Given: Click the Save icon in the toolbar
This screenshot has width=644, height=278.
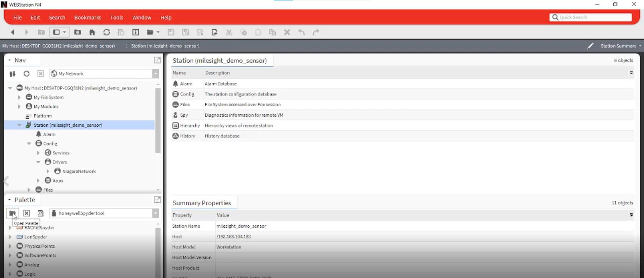Looking at the screenshot, I should coord(171,32).
